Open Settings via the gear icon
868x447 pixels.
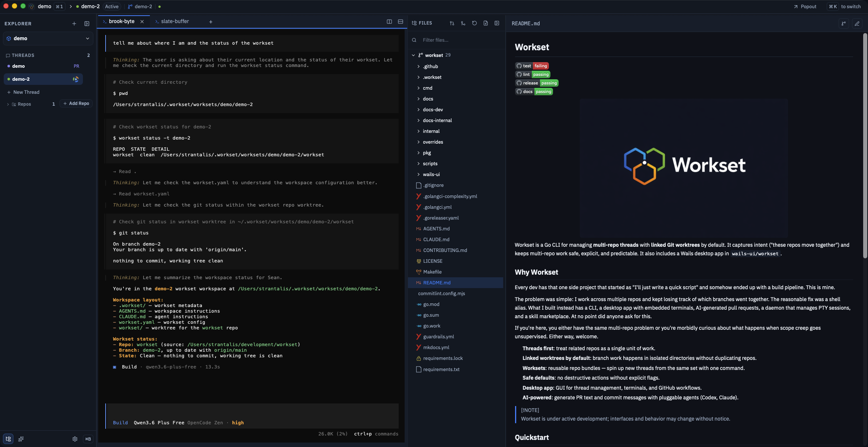pos(75,439)
